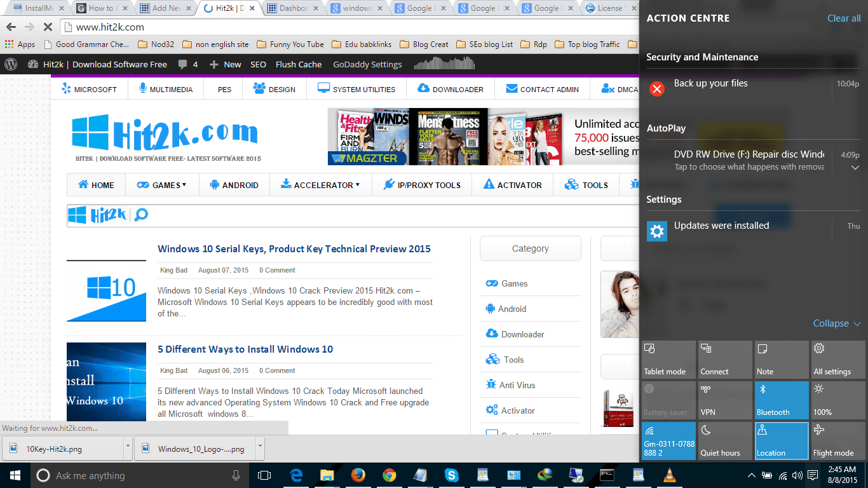The width and height of the screenshot is (868, 488).
Task: Open the Downloader category in sidebar
Action: tap(515, 334)
